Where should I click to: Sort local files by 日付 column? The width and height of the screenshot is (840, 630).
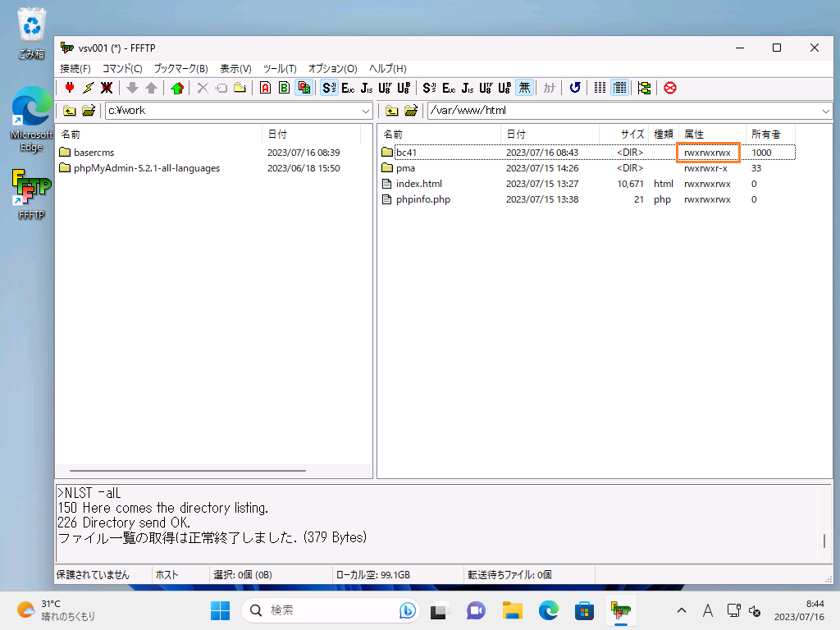[277, 134]
